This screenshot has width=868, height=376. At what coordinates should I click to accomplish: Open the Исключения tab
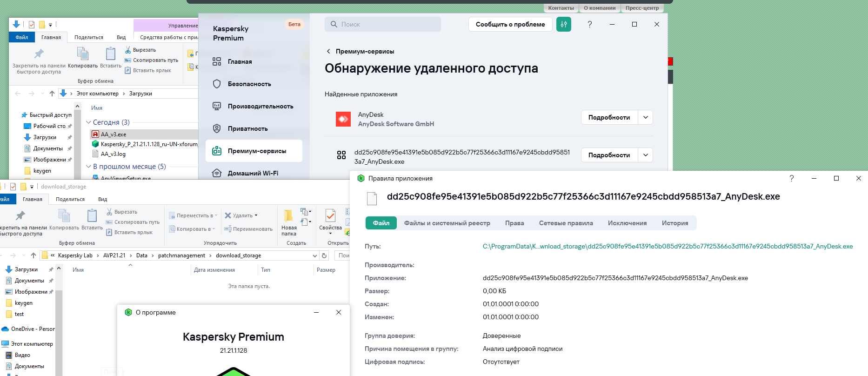(x=627, y=223)
